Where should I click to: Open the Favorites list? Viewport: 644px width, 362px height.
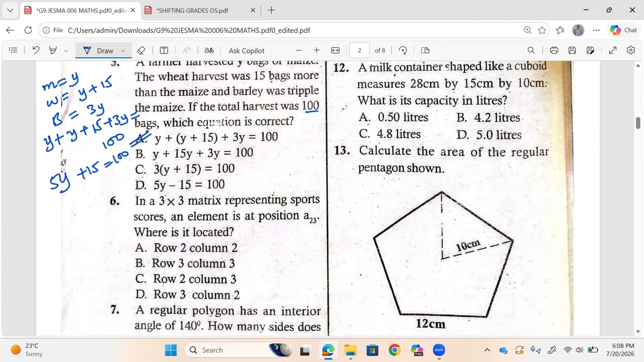pyautogui.click(x=560, y=30)
